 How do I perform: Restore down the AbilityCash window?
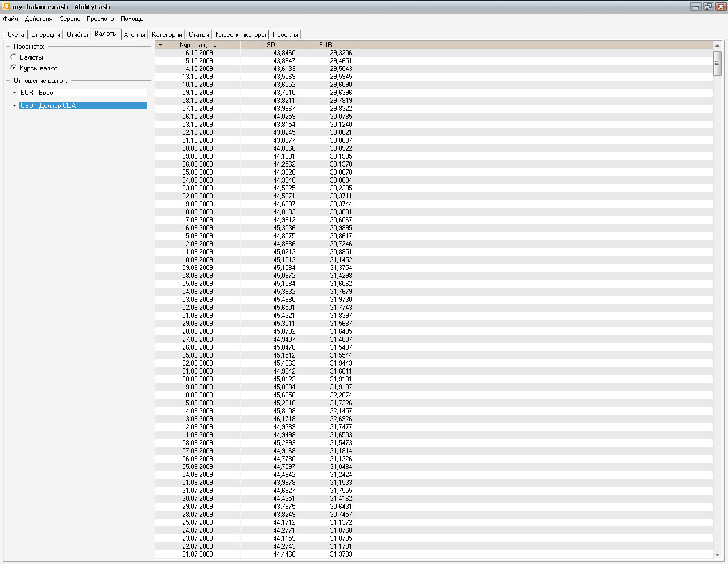[x=708, y=7]
